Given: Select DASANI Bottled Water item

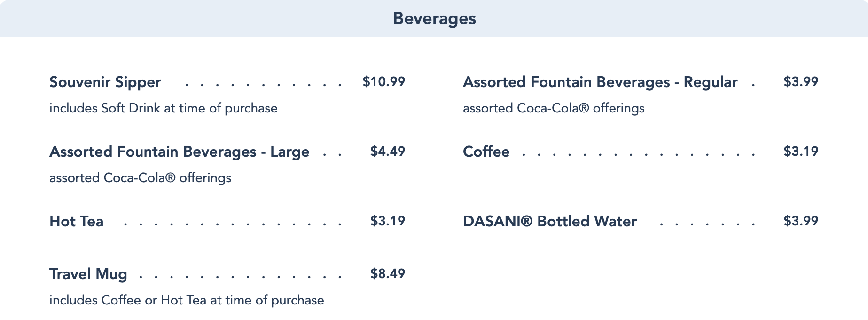Looking at the screenshot, I should click(x=550, y=221).
